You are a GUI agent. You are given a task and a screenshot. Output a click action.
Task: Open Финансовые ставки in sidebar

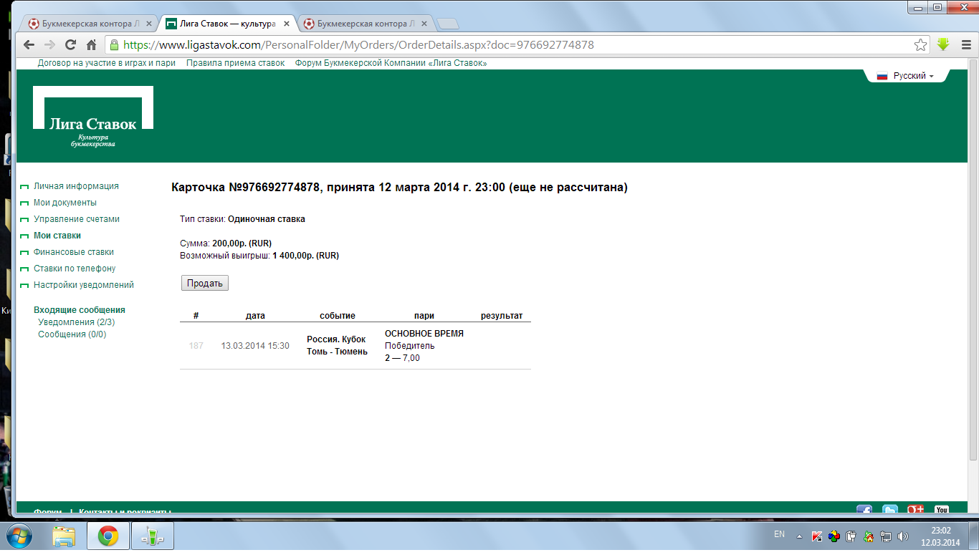click(74, 252)
